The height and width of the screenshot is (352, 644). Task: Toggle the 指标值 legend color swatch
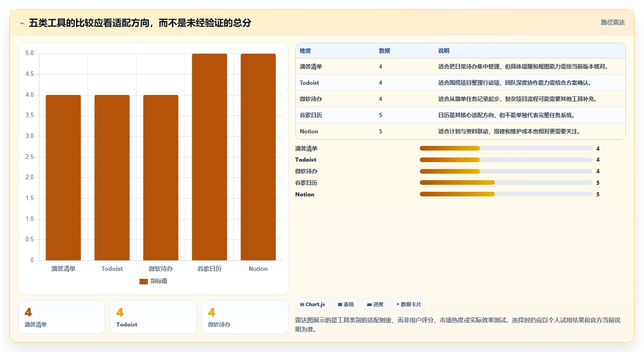point(144,281)
